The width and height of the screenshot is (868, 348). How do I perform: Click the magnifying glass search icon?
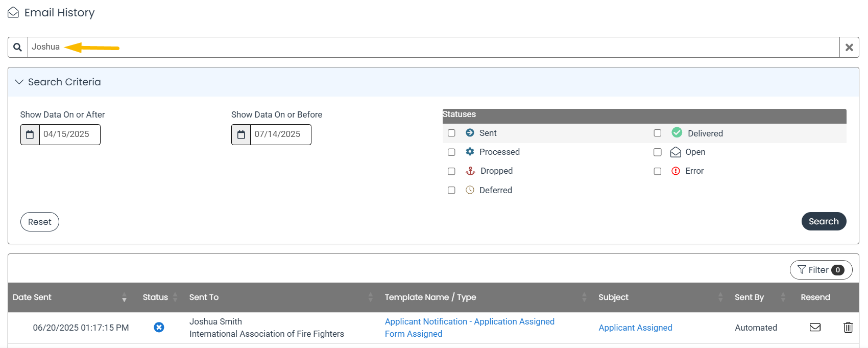18,47
